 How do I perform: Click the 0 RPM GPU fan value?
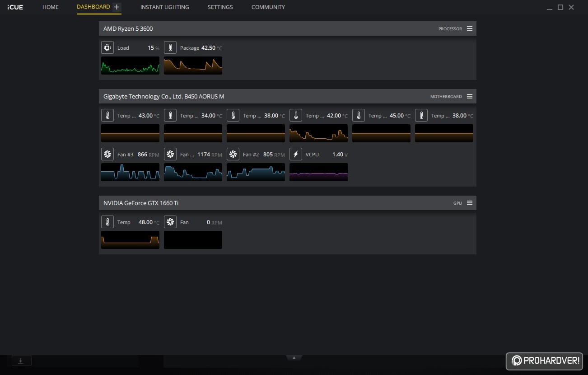(215, 222)
